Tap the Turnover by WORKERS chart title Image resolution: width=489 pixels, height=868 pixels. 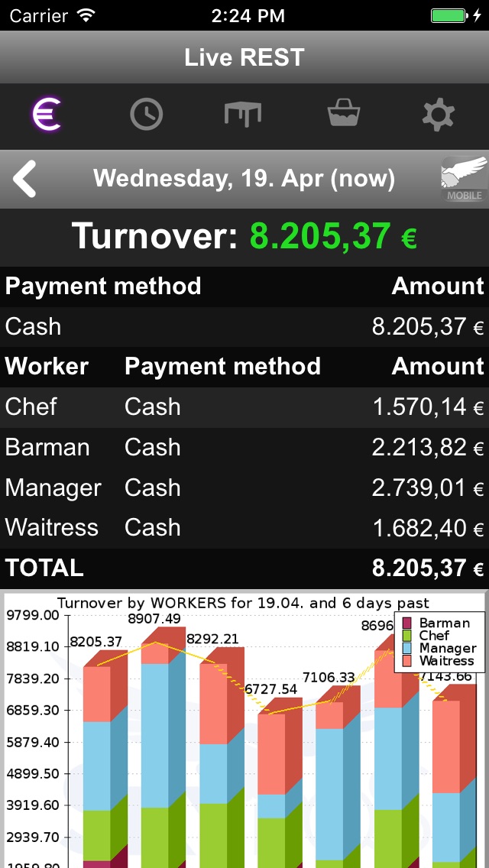(244, 604)
